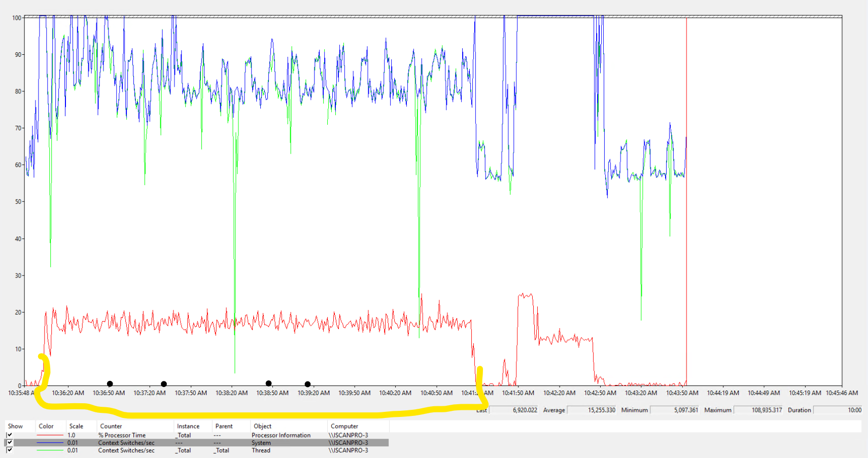Toggle visibility of Thread Context Switches/sec counter
Image resolution: width=868 pixels, height=458 pixels.
(9, 450)
